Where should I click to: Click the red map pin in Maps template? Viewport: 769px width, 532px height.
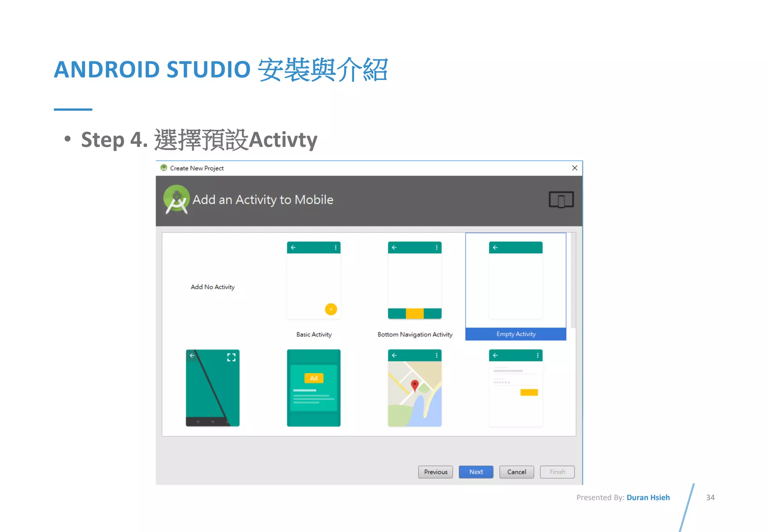coord(415,385)
